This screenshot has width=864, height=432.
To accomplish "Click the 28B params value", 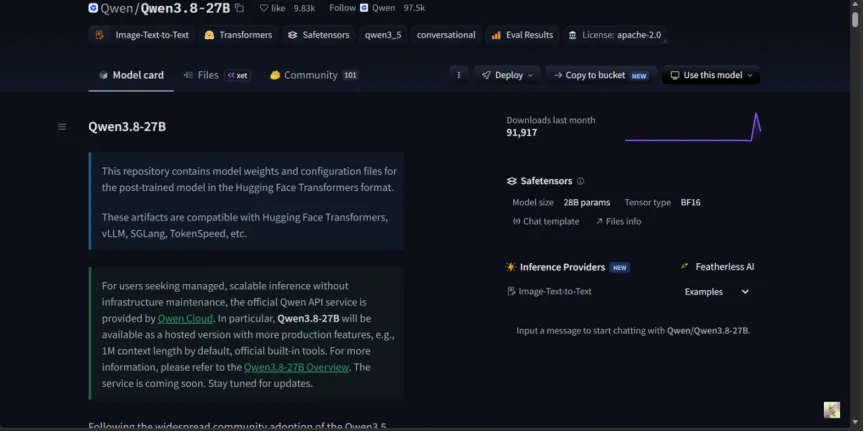I will (586, 202).
